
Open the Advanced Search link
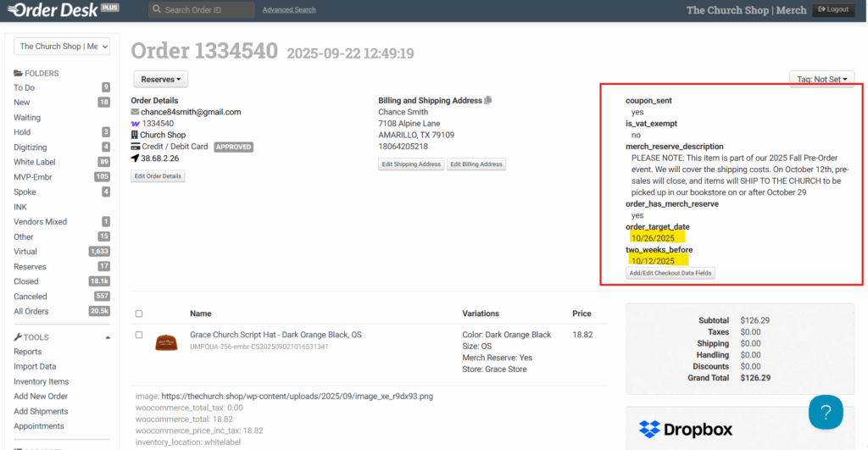[x=289, y=10]
